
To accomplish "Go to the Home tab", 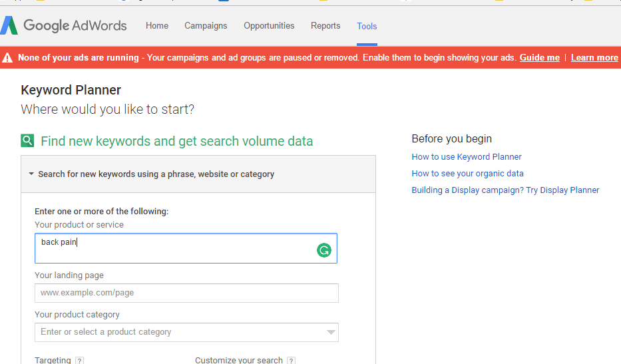I will 157,26.
